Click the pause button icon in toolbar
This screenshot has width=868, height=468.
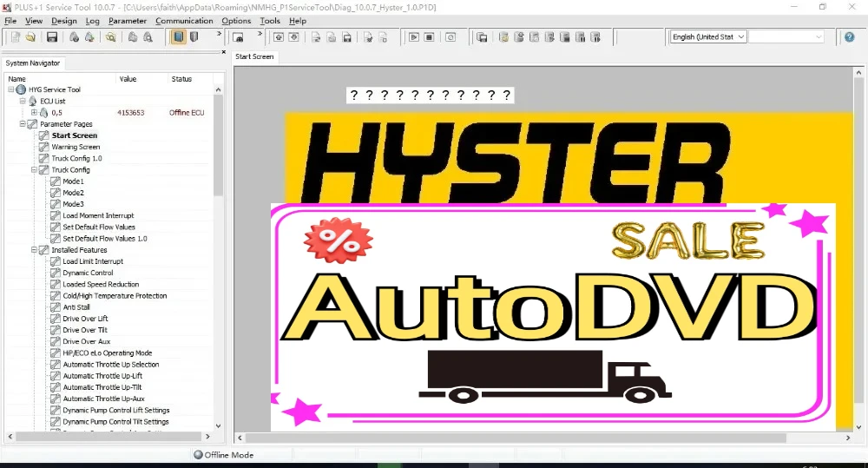point(430,37)
